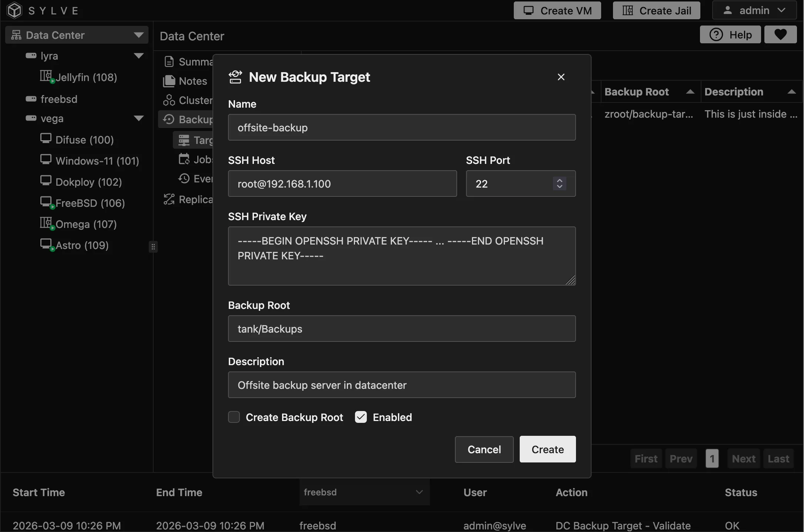Select Dokploy (102) under vega
Image resolution: width=804 pixels, height=532 pixels.
pos(89,182)
